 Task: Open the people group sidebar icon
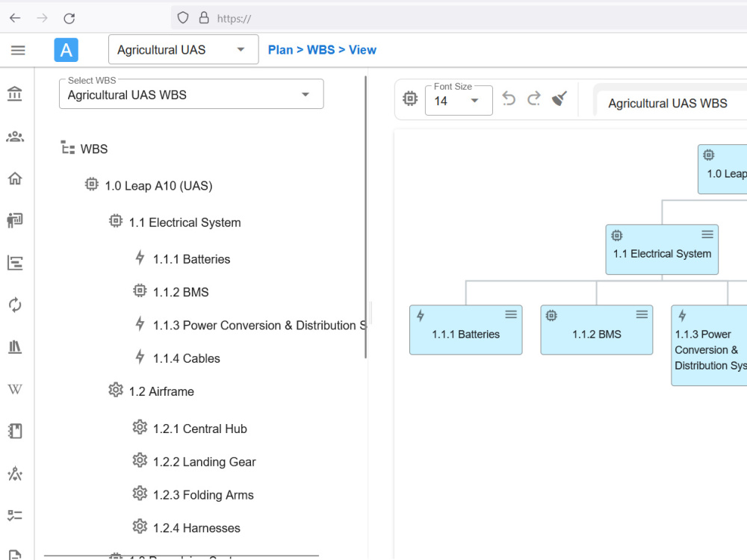pyautogui.click(x=15, y=137)
